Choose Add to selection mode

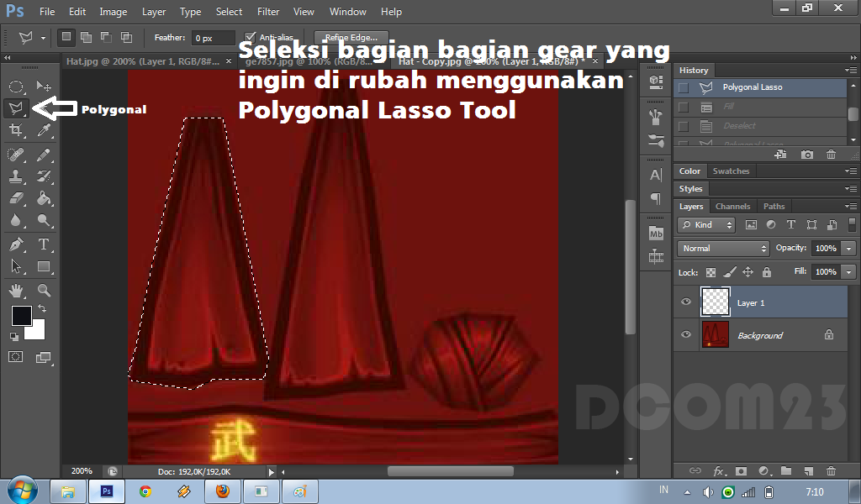87,37
